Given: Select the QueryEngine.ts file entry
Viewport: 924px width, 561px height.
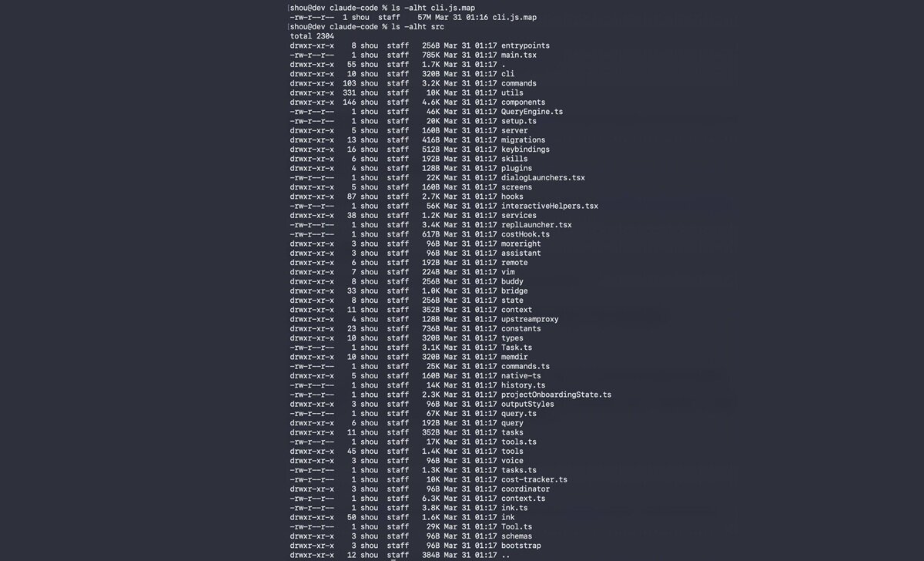Looking at the screenshot, I should 531,112.
